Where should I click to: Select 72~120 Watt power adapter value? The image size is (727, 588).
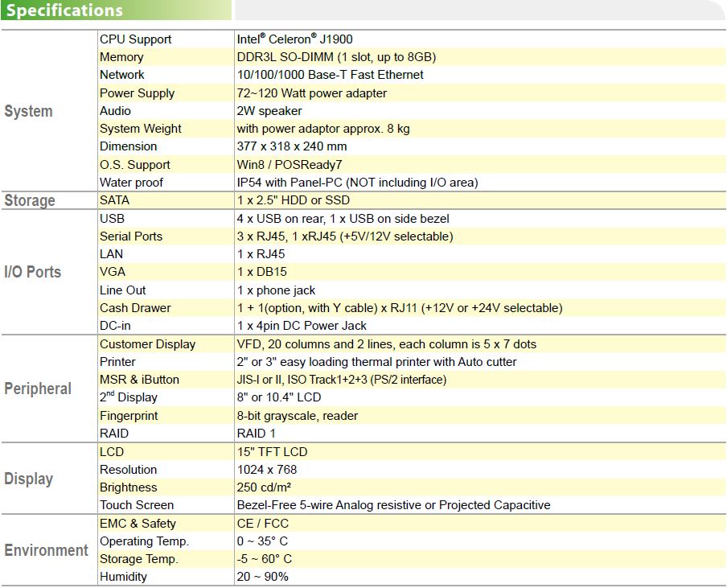tap(311, 93)
